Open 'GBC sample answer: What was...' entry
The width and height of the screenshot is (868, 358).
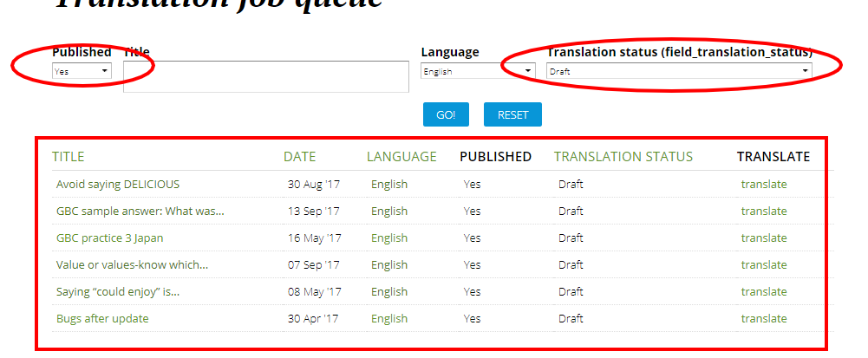pos(140,212)
